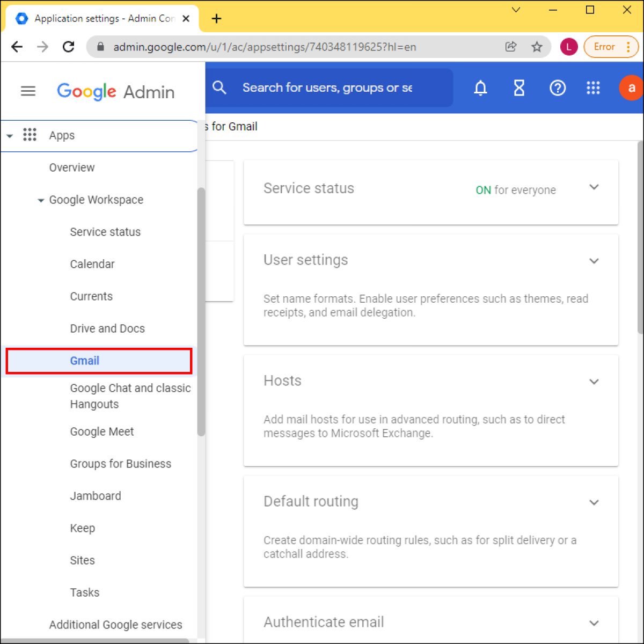Reload the current page
644x644 pixels.
[68, 47]
